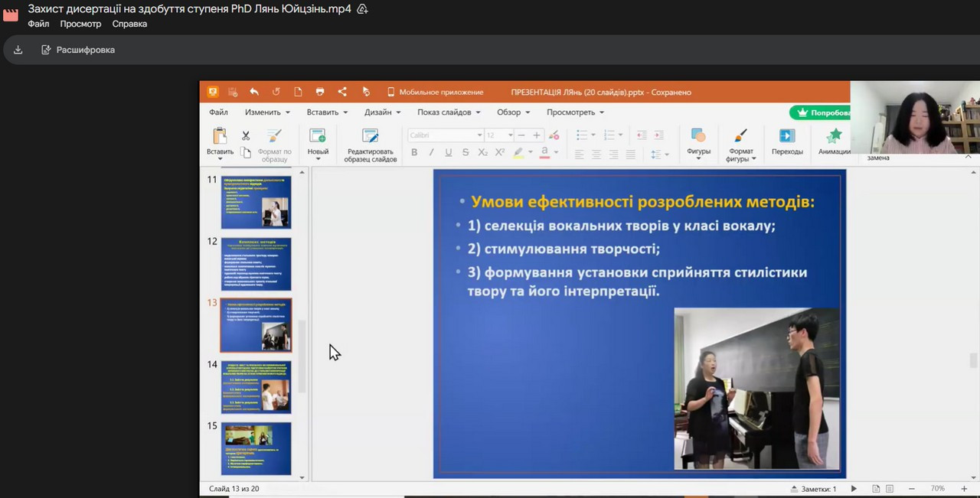This screenshot has width=980, height=498.
Task: Open the Design (Дизайн) menu
Action: click(382, 112)
